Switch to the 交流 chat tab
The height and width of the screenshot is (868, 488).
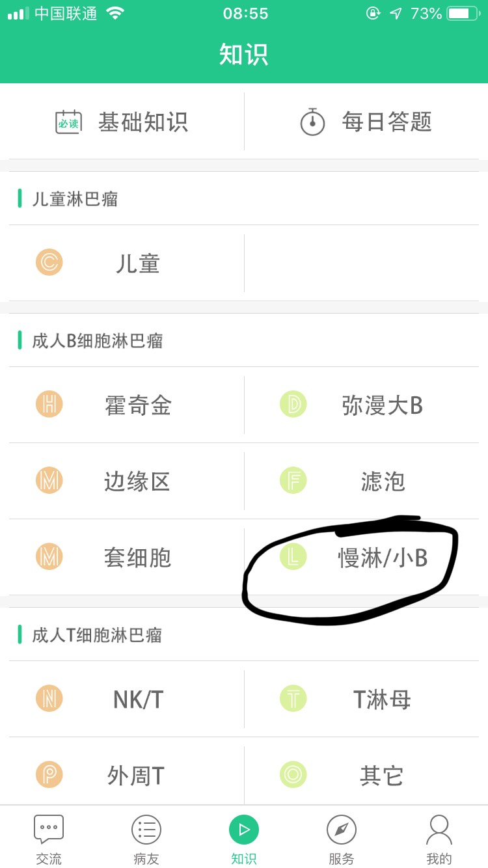[x=49, y=839]
